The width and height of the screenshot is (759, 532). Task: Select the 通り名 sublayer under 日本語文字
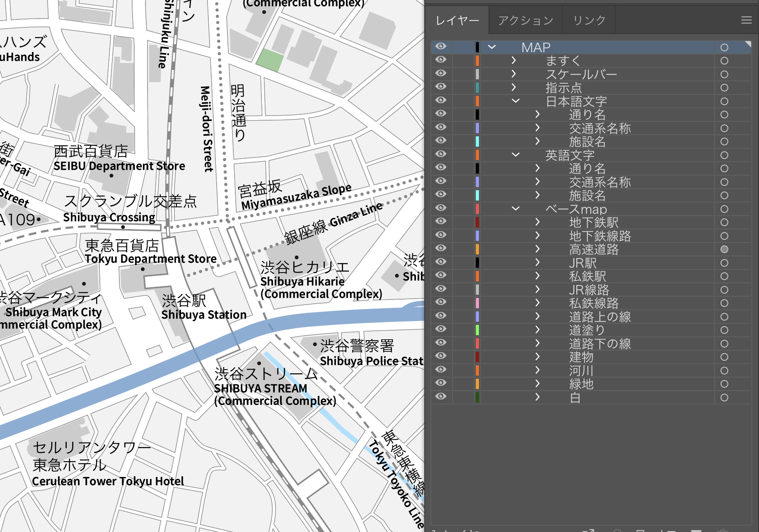591,114
